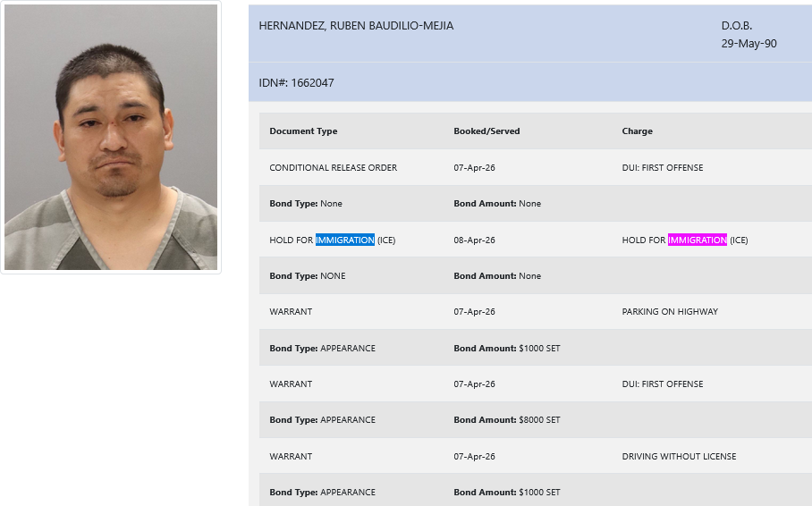Select the IDN# 1662047 text
The image size is (812, 506).
[x=296, y=83]
